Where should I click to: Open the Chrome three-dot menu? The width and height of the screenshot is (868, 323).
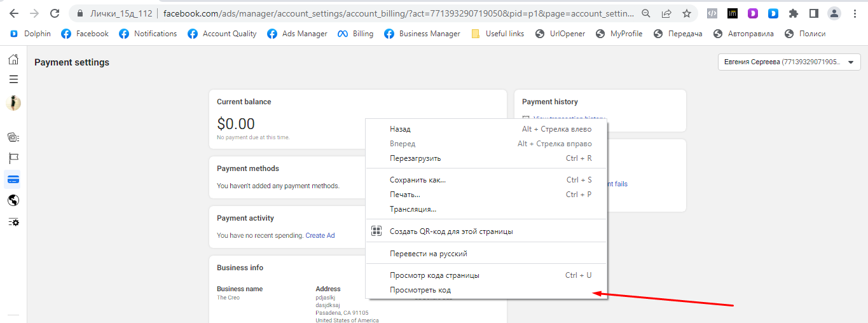(854, 13)
